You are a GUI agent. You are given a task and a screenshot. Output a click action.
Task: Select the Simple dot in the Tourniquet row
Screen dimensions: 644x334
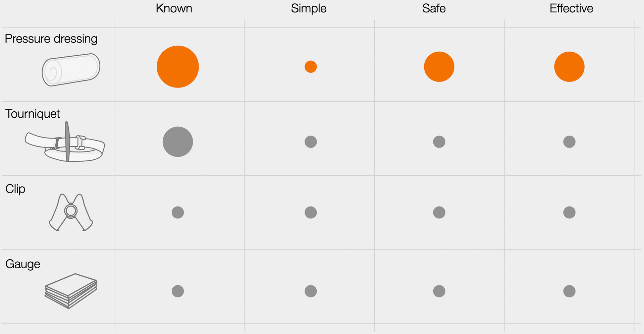311,142
